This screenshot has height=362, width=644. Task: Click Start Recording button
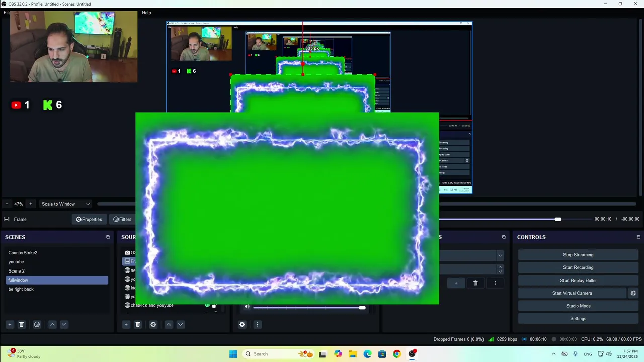coord(578,267)
